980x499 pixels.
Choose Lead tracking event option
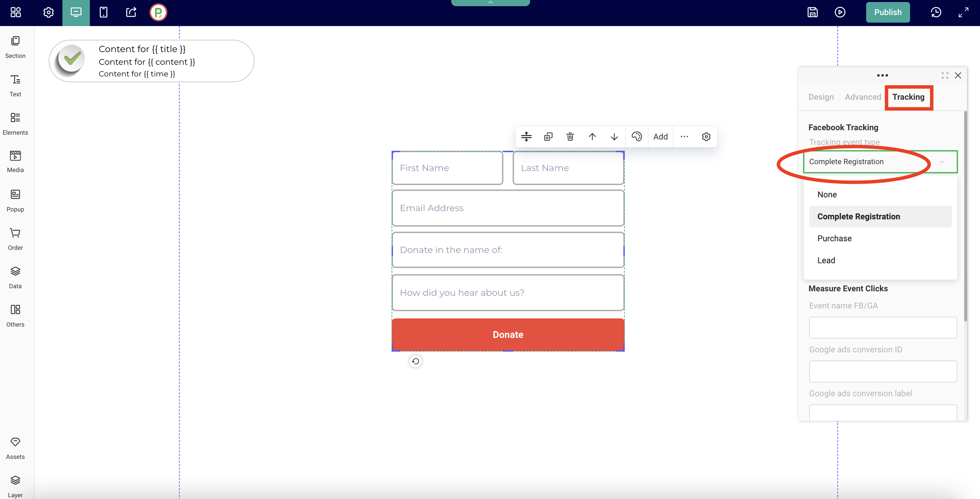click(880, 260)
